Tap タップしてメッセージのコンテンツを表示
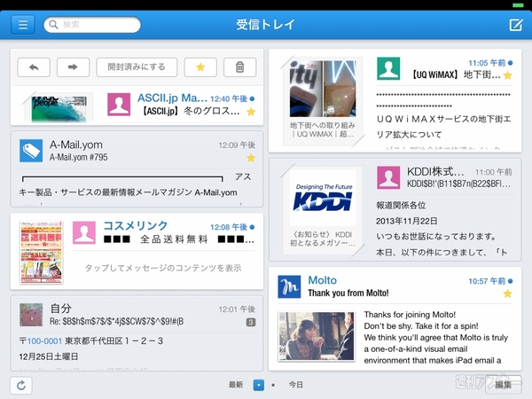Screen dimensions: 532x399 coord(163,268)
